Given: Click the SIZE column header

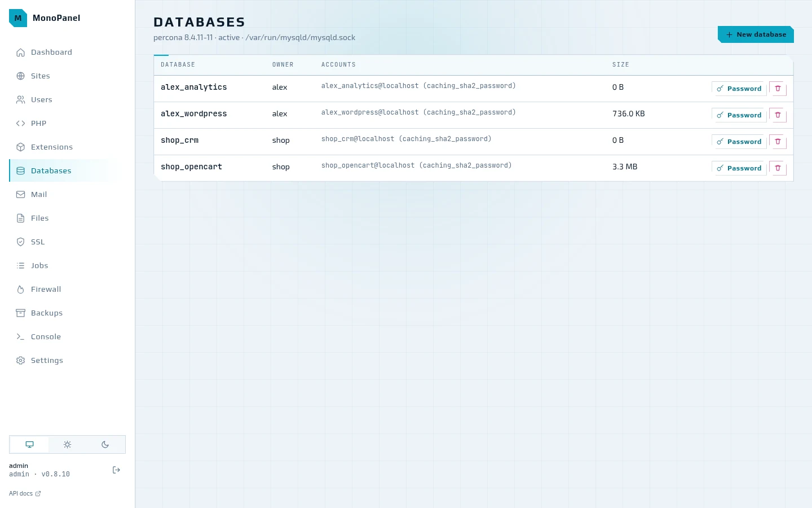Looking at the screenshot, I should point(620,65).
